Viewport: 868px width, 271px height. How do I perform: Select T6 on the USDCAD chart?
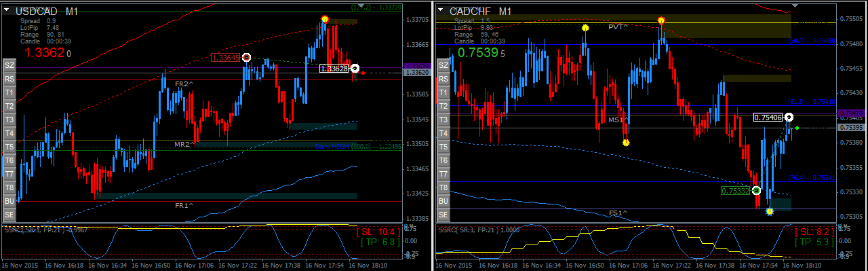[x=9, y=160]
